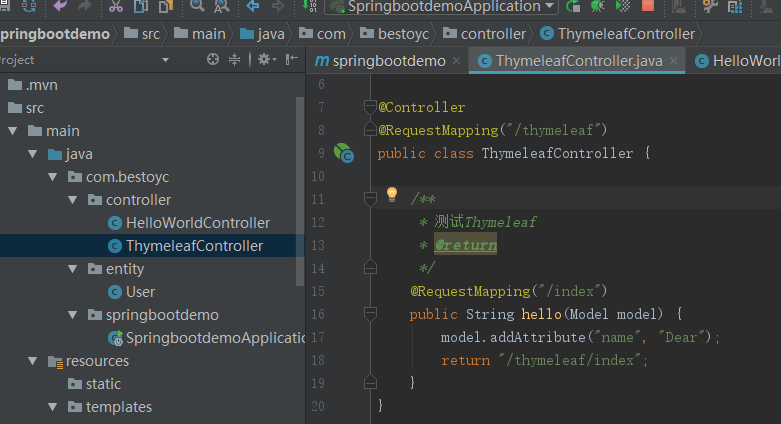Select the src folder in tree
The height and width of the screenshot is (424, 781).
26,108
